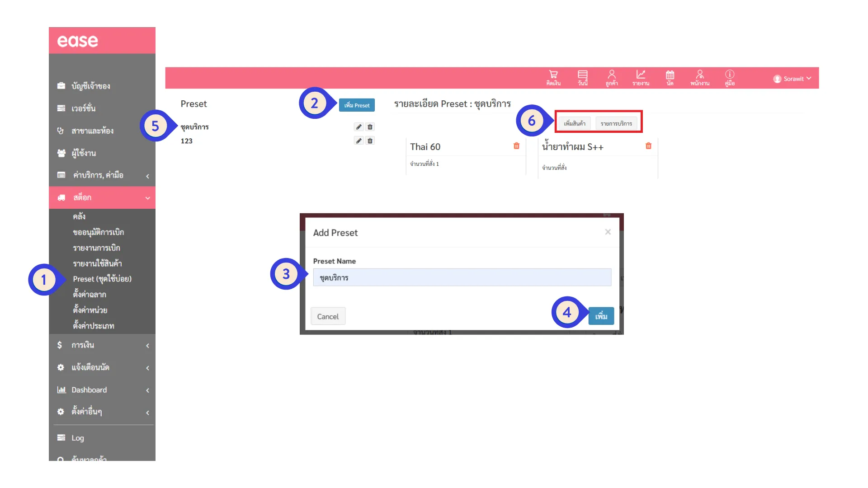The width and height of the screenshot is (868, 488).
Task: Click pencil edit icon for ชุดบริการ preset
Action: [x=359, y=127]
